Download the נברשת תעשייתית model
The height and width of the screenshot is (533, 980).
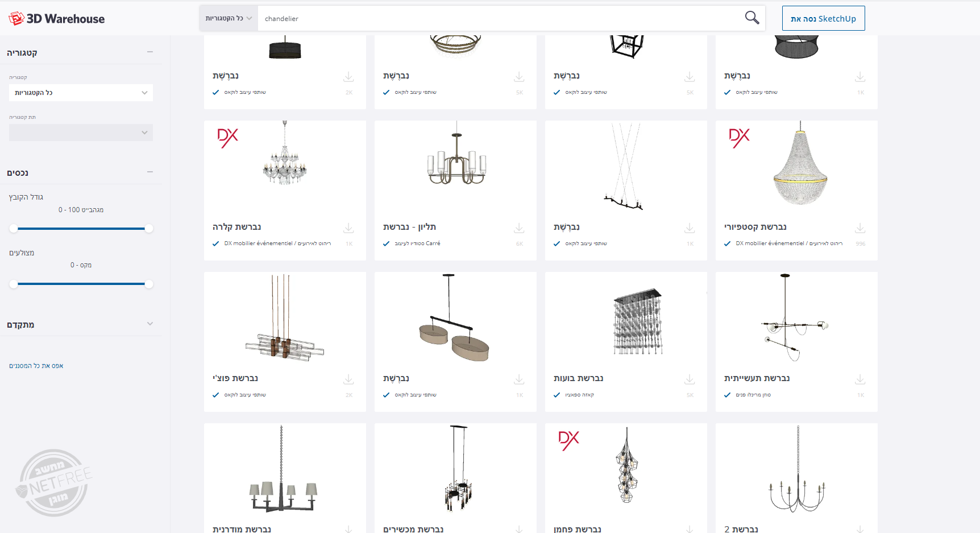pyautogui.click(x=860, y=379)
